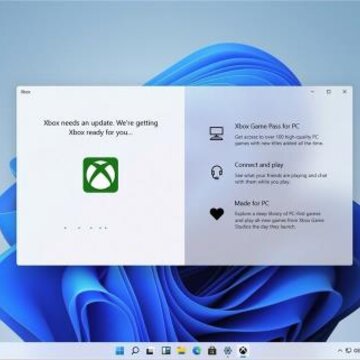The height and width of the screenshot is (360, 360).
Task: Close the Xbox window
Action: pyautogui.click(x=345, y=91)
